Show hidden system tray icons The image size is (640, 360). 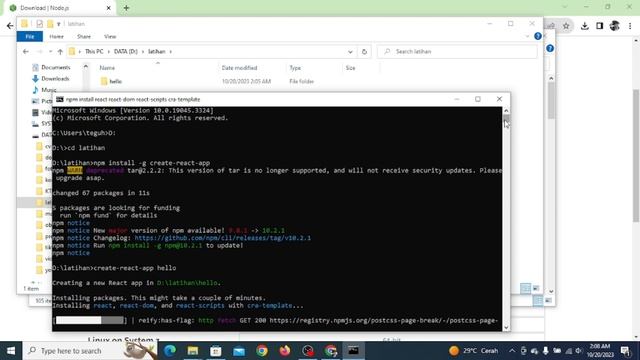pos(512,351)
